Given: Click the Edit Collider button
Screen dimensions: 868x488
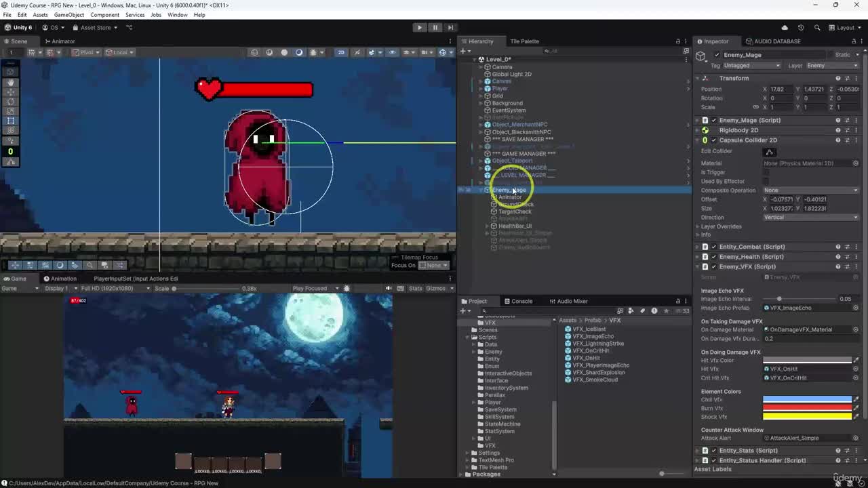Looking at the screenshot, I should 770,152.
